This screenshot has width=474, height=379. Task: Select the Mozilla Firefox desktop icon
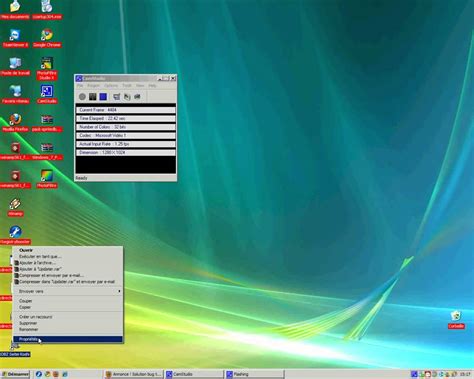pyautogui.click(x=15, y=123)
